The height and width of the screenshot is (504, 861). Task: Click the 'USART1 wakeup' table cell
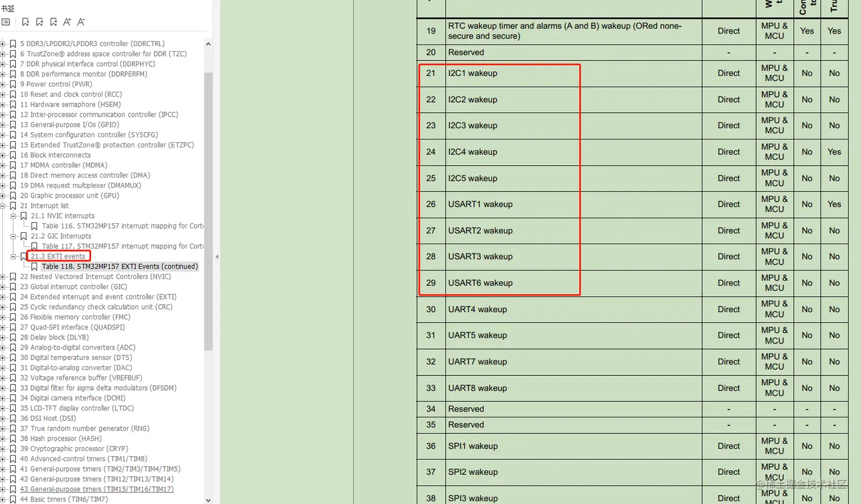(x=573, y=204)
